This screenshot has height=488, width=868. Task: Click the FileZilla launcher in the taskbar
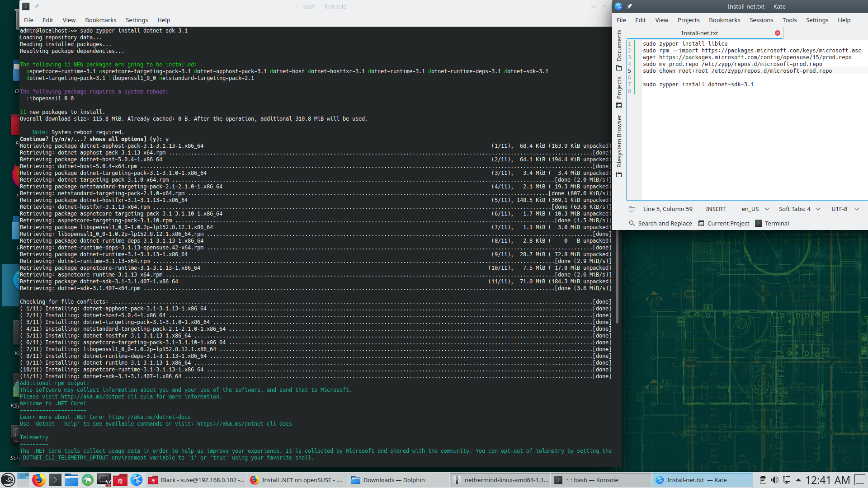tap(120, 480)
